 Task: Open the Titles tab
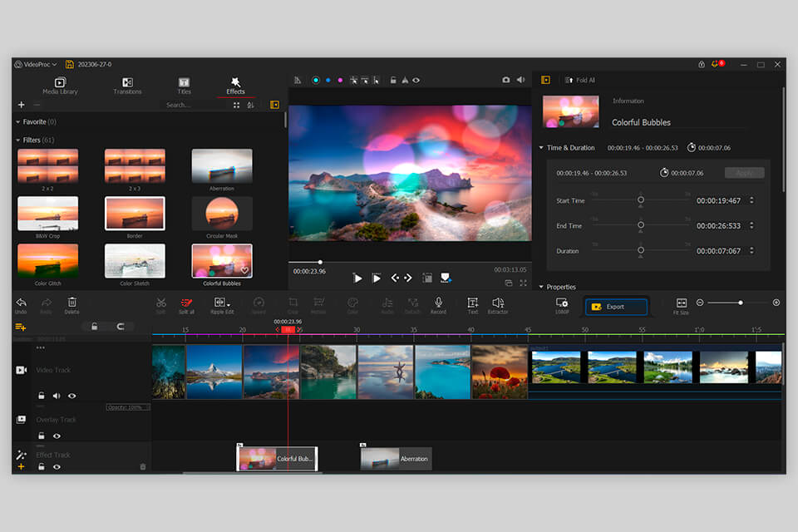tap(184, 86)
